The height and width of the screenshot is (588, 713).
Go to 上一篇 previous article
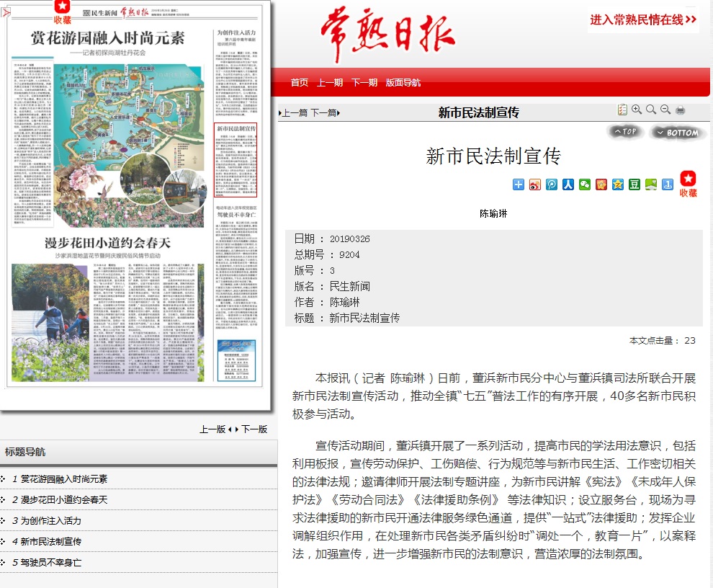point(294,113)
